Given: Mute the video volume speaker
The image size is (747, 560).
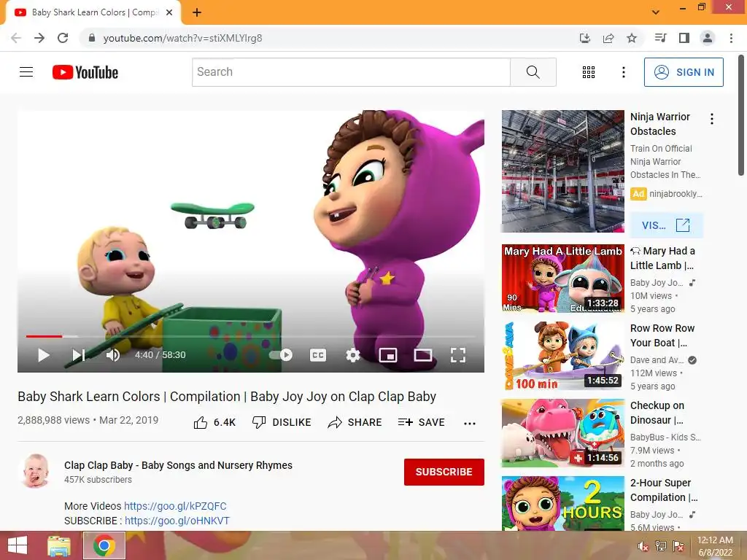Looking at the screenshot, I should (x=113, y=355).
